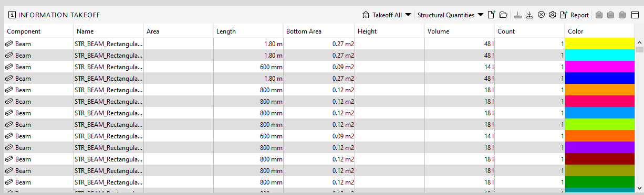Pick the dark blue color swatch

(x=600, y=78)
